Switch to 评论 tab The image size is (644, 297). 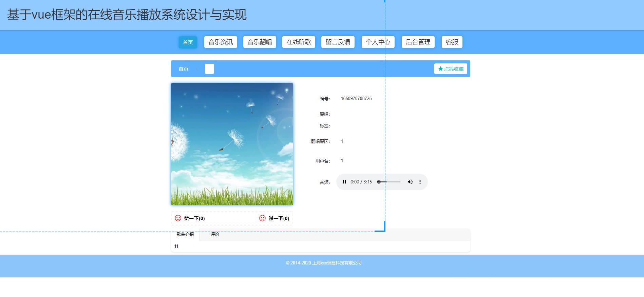click(215, 234)
